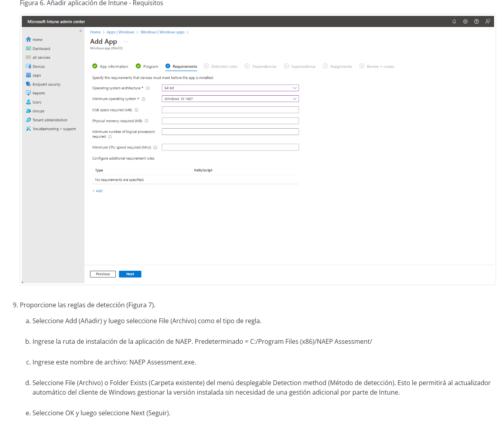504x422 pixels.
Task: Click info icon beside Disk space required
Action: [x=136, y=110]
